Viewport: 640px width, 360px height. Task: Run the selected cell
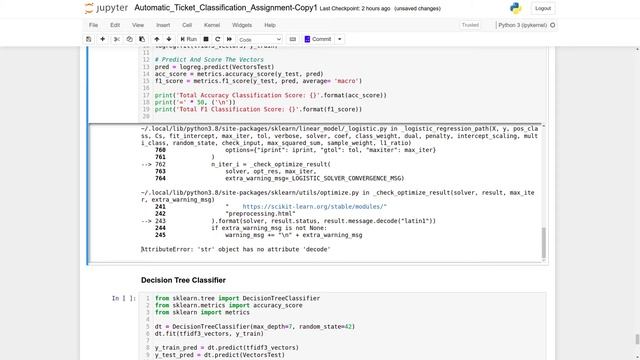[x=189, y=39]
